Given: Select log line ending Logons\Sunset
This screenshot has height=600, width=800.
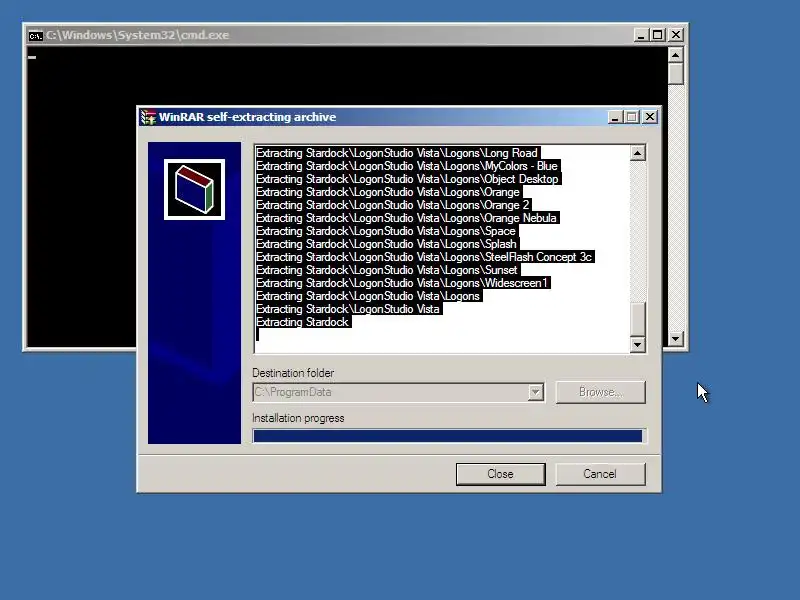Looking at the screenshot, I should pyautogui.click(x=387, y=270).
